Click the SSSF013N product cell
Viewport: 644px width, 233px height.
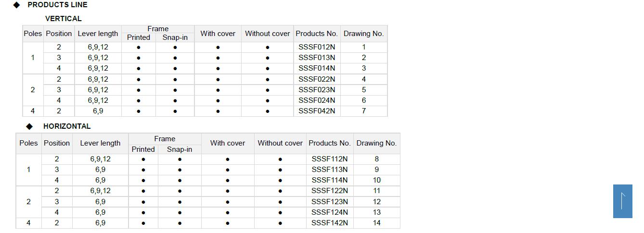(317, 58)
